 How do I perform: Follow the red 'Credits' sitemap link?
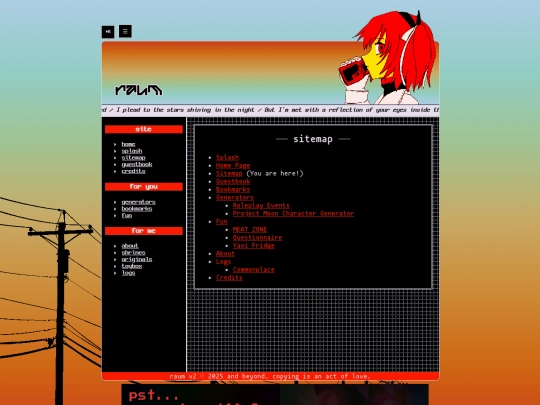pos(229,278)
